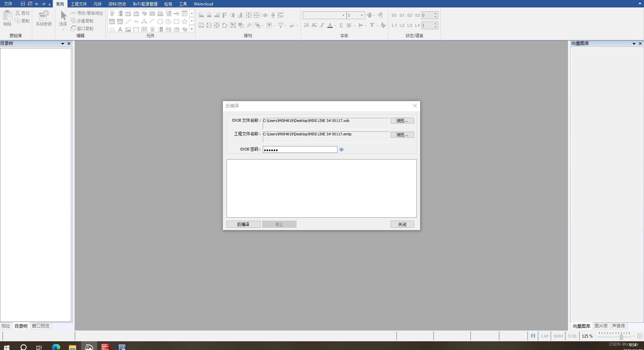Image resolution: width=644 pixels, height=350 pixels.
Task: Activate the 选择 selection arrow tool
Action: click(x=63, y=15)
